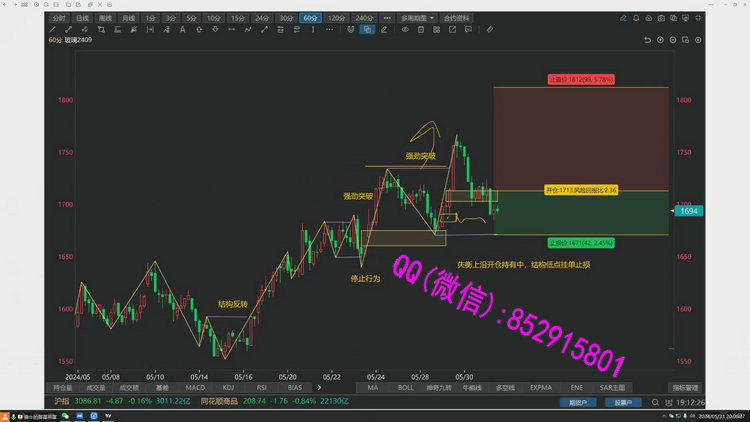Click the undo arrow above the chart
Viewport: 750px width, 422px height.
point(647,40)
